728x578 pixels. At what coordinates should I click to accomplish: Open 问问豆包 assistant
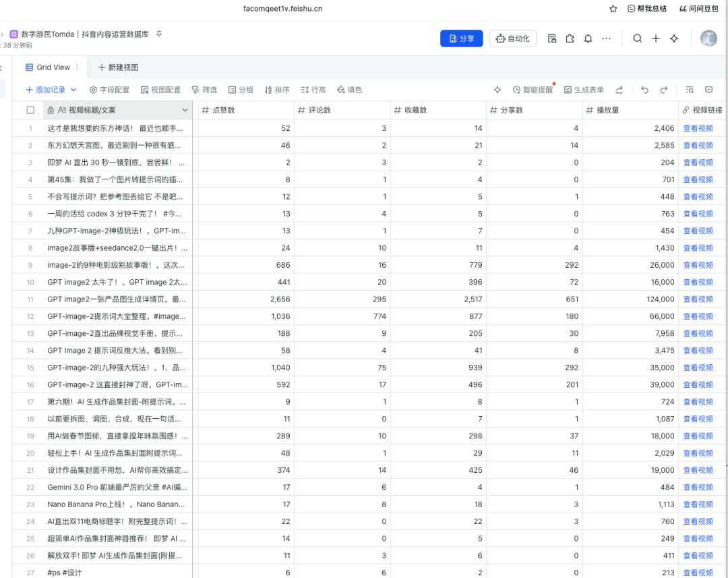[698, 9]
